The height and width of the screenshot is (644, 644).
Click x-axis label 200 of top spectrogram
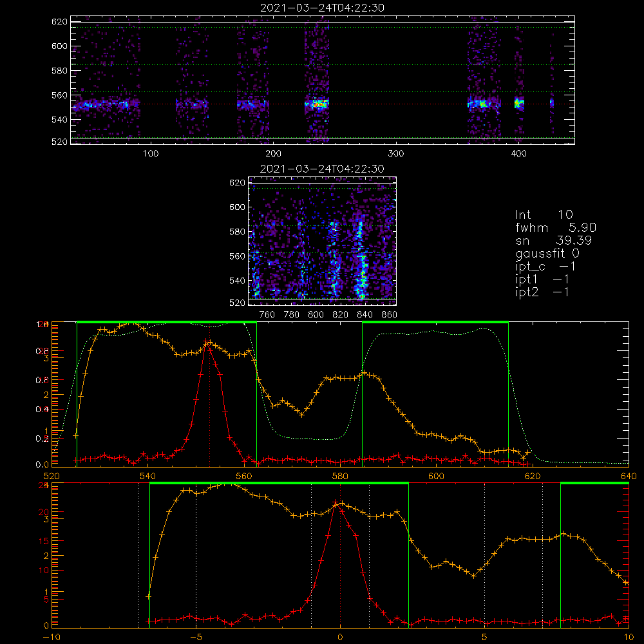pyautogui.click(x=273, y=154)
